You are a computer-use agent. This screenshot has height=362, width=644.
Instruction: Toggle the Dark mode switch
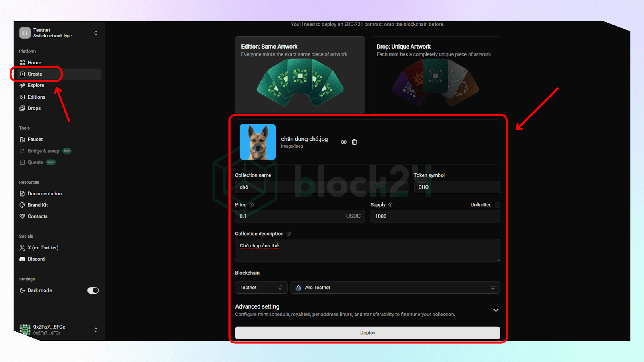[x=93, y=290]
